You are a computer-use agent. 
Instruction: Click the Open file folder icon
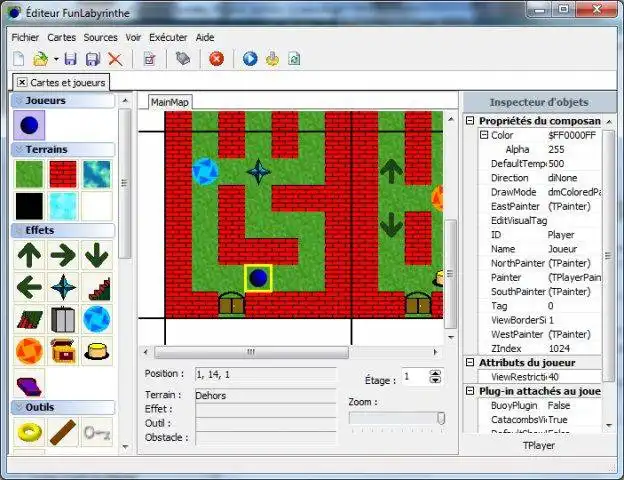40,59
